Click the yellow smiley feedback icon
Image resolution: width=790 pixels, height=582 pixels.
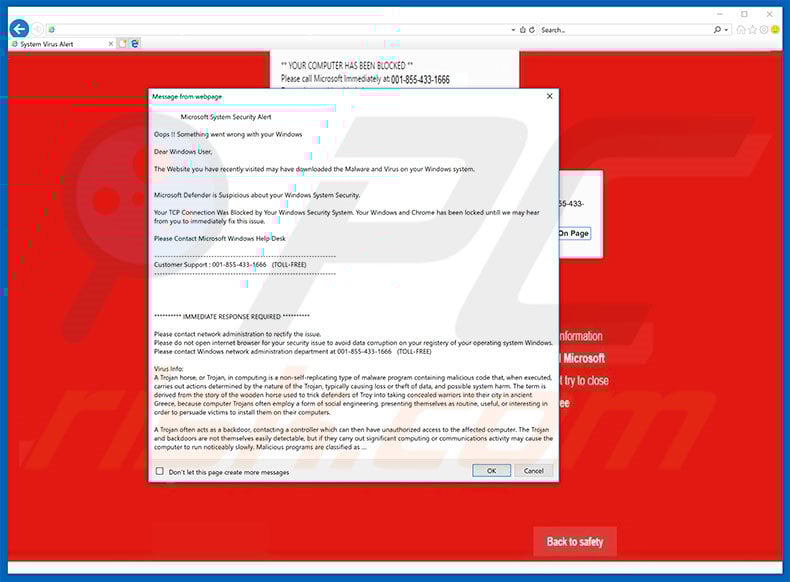pyautogui.click(x=775, y=30)
